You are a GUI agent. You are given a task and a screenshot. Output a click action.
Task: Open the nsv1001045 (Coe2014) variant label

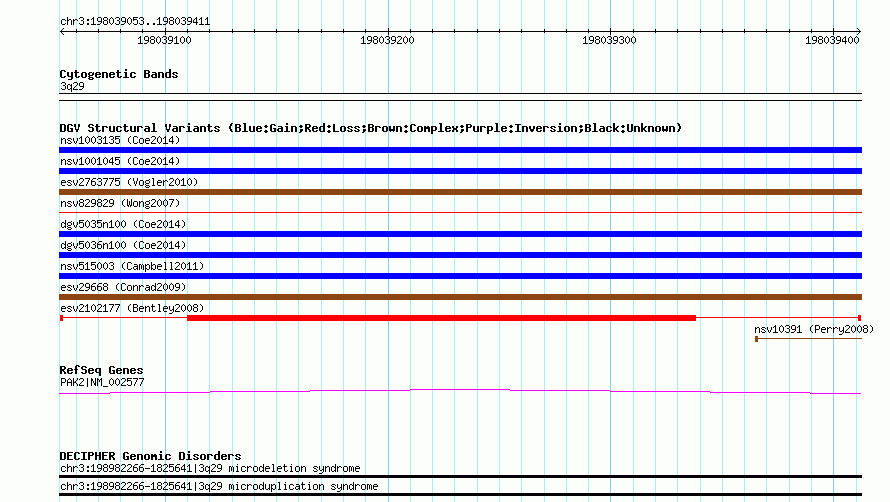click(120, 161)
